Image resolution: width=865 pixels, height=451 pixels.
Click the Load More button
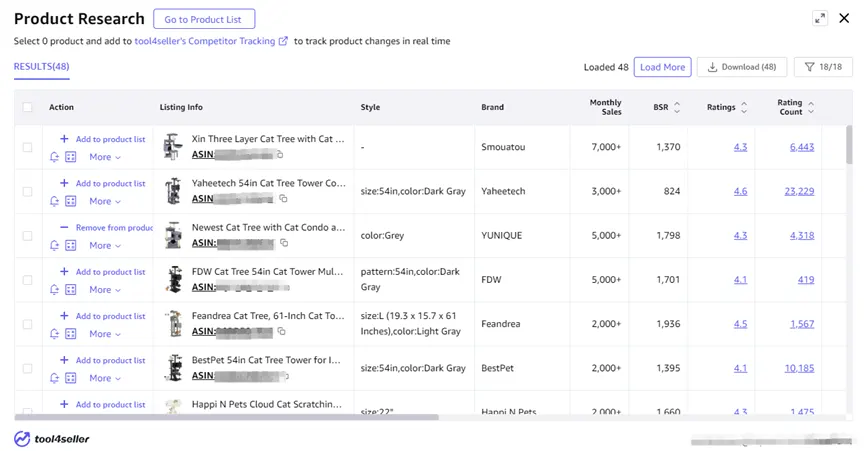662,67
